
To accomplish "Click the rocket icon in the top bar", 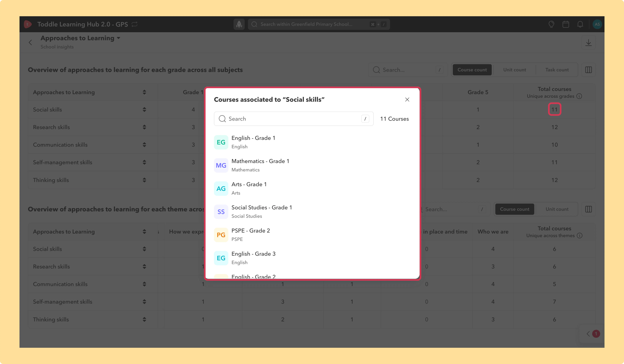I will [239, 24].
